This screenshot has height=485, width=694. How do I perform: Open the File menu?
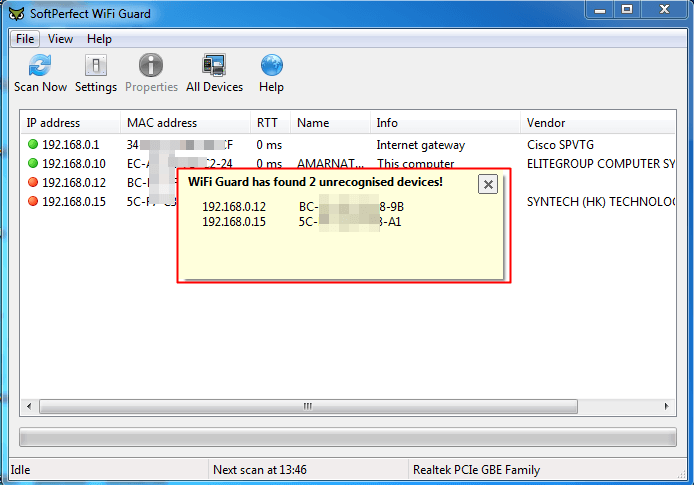tap(25, 39)
